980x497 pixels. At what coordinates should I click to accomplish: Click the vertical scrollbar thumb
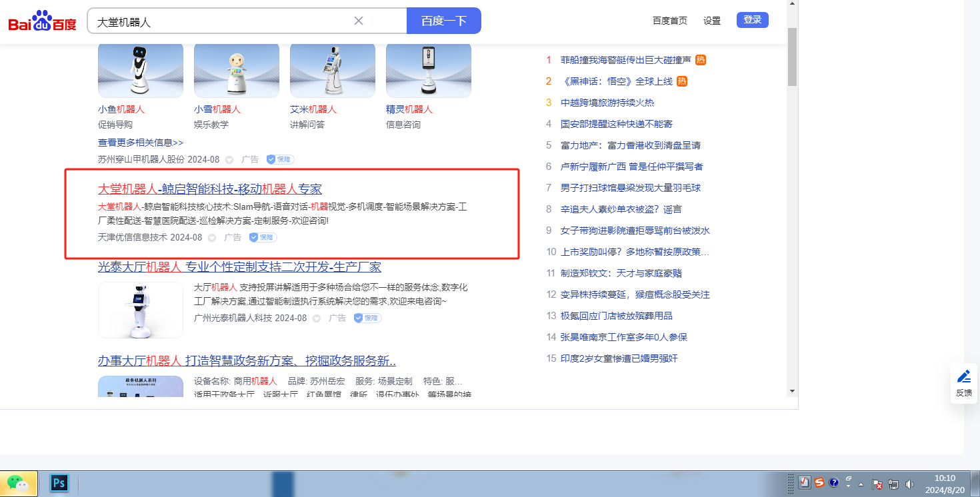click(x=792, y=57)
